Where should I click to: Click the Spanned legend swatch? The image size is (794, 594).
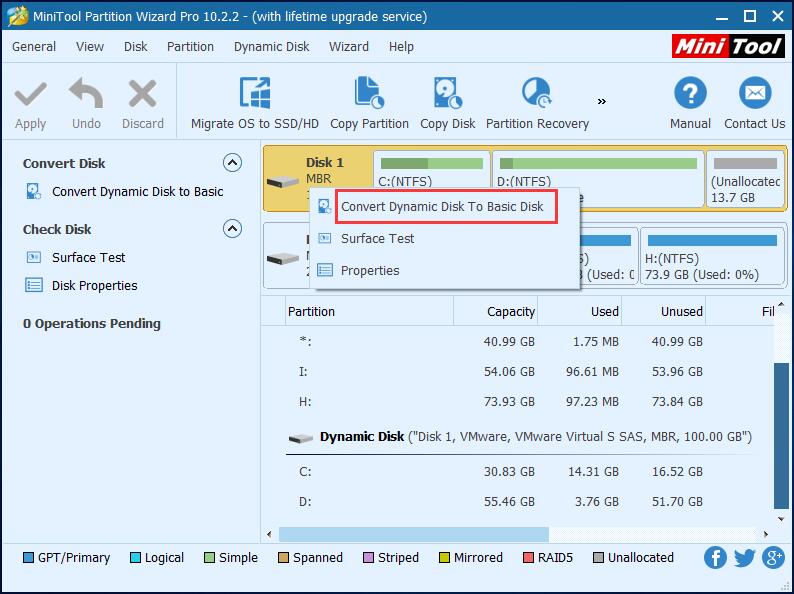point(283,558)
